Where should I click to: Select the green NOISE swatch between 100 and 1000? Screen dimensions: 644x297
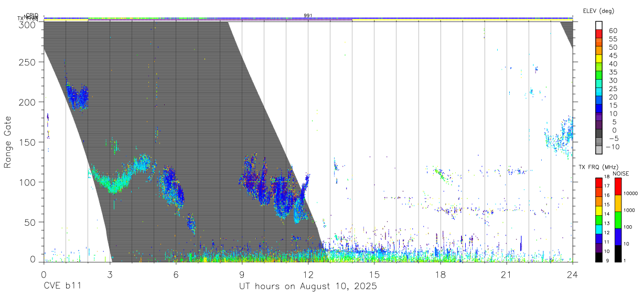click(x=618, y=219)
